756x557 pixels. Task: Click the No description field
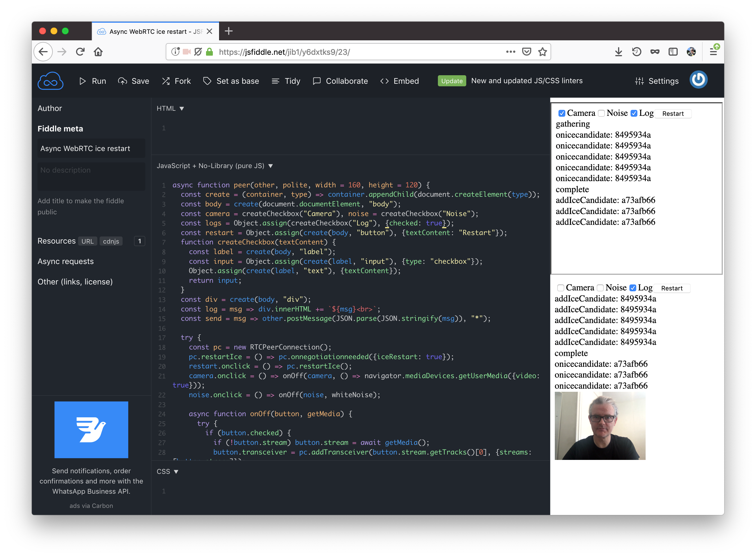click(x=91, y=177)
